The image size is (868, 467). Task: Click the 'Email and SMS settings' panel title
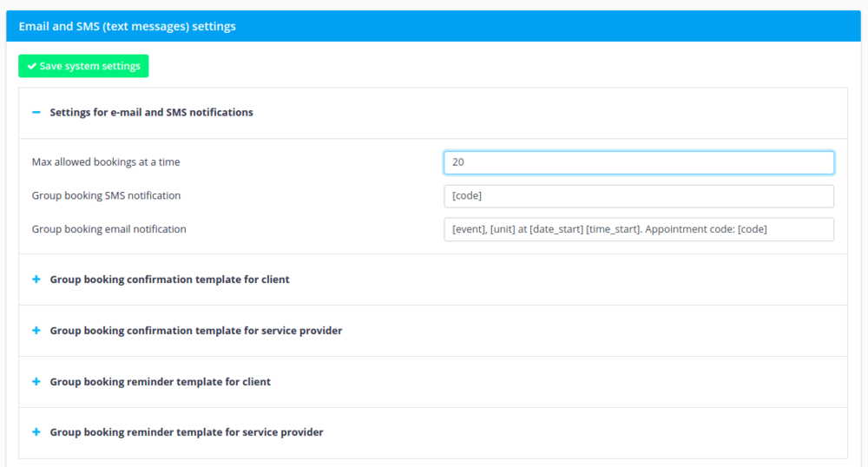127,26
